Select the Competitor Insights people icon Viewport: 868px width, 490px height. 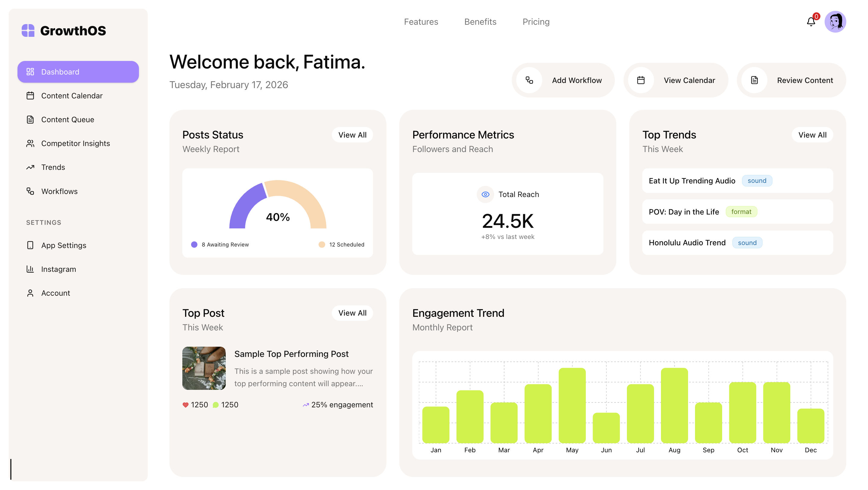pyautogui.click(x=31, y=143)
